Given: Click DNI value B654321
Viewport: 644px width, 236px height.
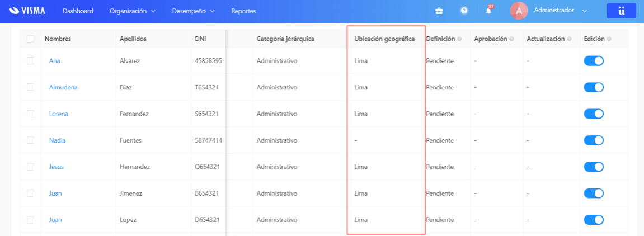Looking at the screenshot, I should 206,193.
